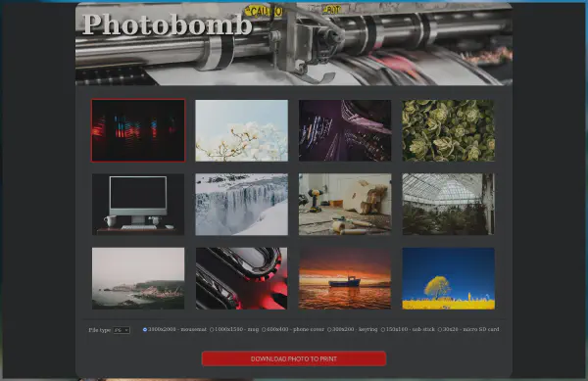Click the Download Photo to Print button

tap(294, 358)
